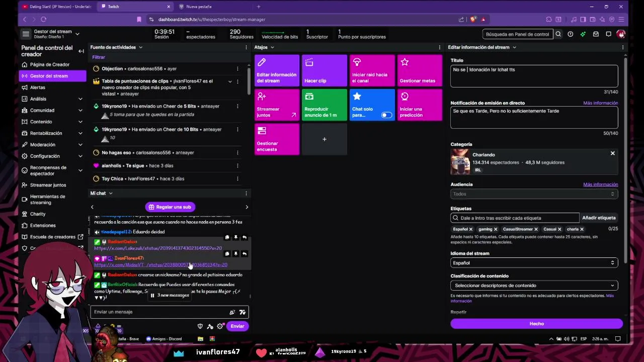Edit the stream Título text field
644x362 pixels.
534,76
